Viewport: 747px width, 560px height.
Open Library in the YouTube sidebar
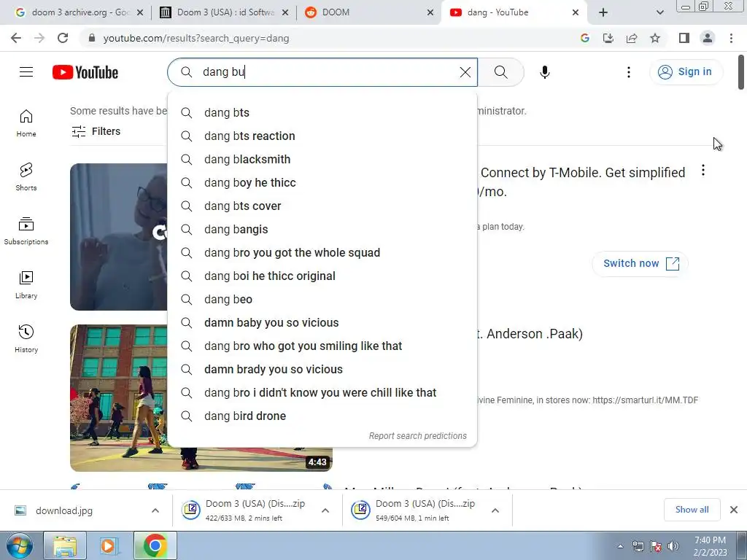26,285
